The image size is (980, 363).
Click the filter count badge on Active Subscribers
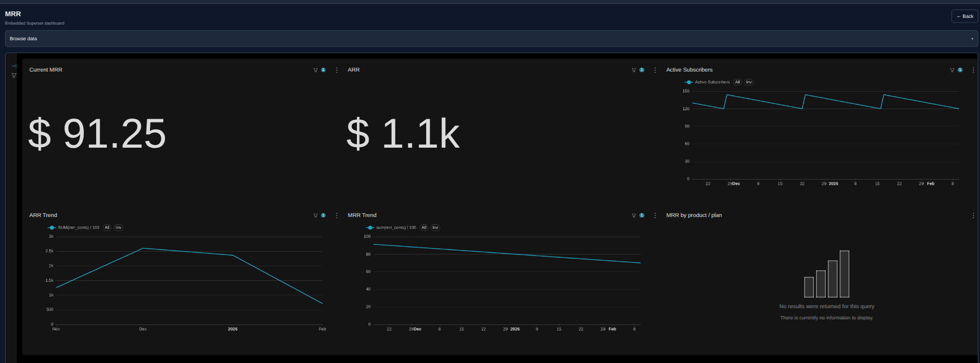pyautogui.click(x=960, y=70)
